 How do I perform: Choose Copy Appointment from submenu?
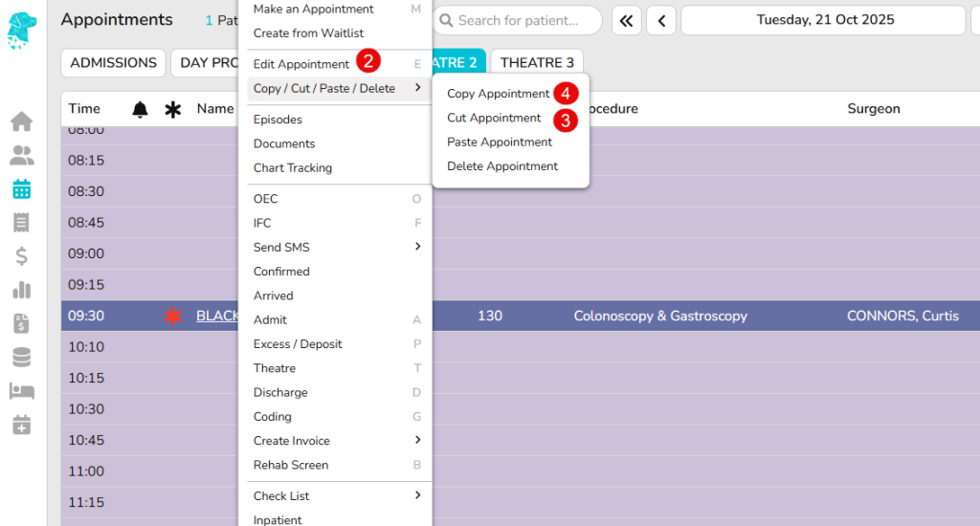(498, 94)
